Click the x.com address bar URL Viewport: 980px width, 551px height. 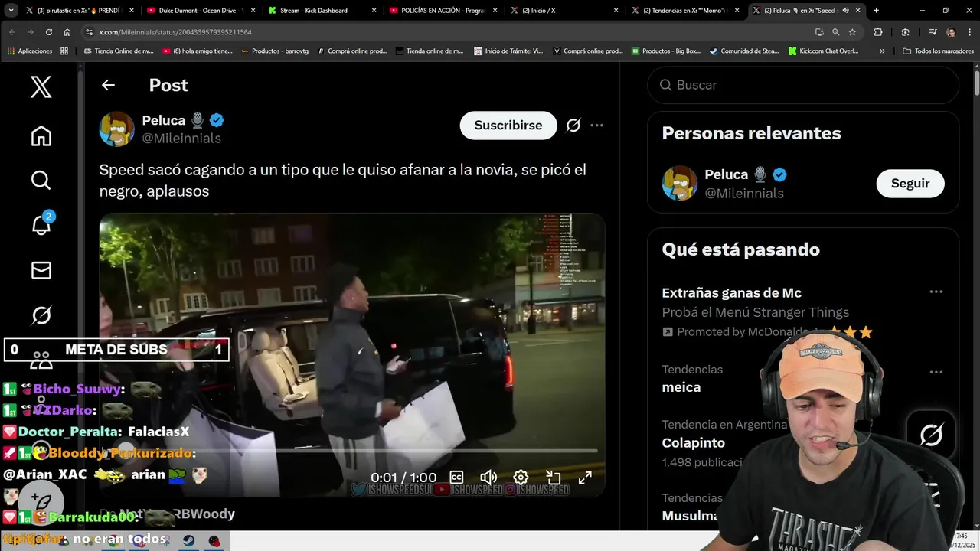[175, 32]
